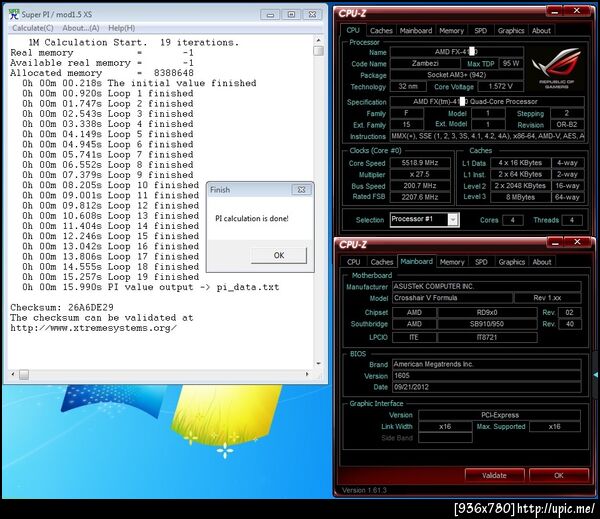
Task: Click the Cores count field
Action: pos(512,220)
